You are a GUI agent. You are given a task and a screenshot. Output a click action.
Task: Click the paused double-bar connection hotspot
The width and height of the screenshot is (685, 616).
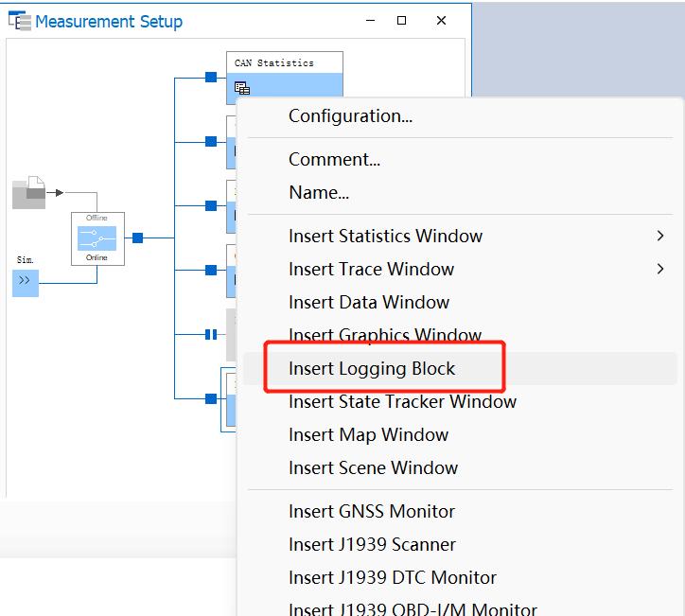pos(211,334)
